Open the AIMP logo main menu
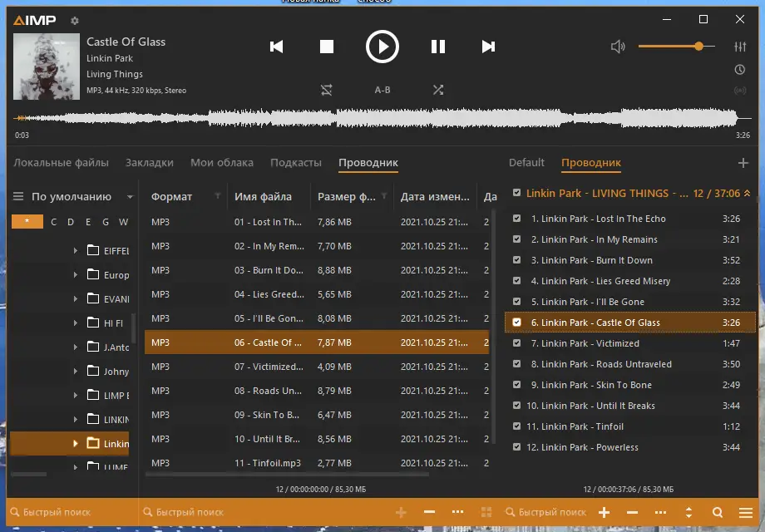Image resolution: width=765 pixels, height=532 pixels. (x=35, y=20)
